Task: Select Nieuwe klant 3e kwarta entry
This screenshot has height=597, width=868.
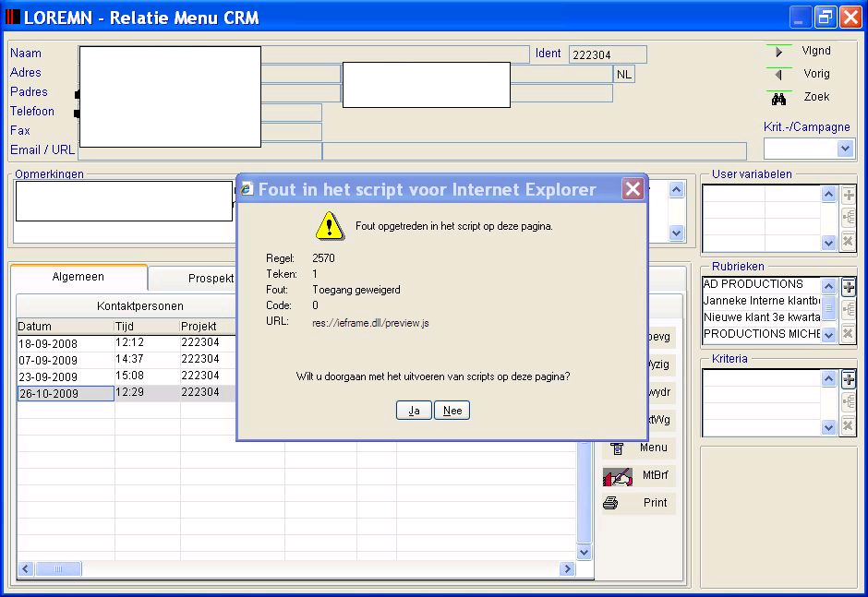Action: point(762,317)
